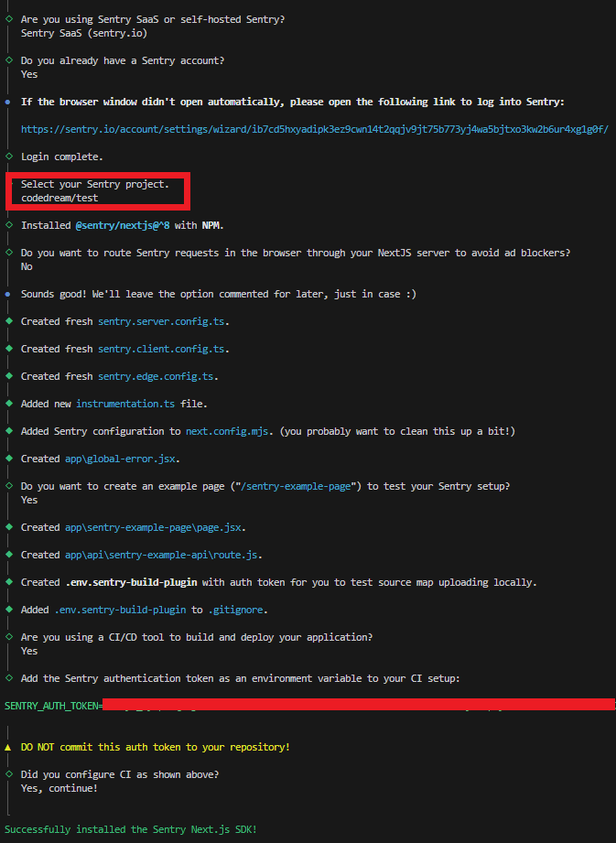This screenshot has height=843, width=616.
Task: Click the 'DO NOT commit this auth token' warning text
Action: coord(156,747)
